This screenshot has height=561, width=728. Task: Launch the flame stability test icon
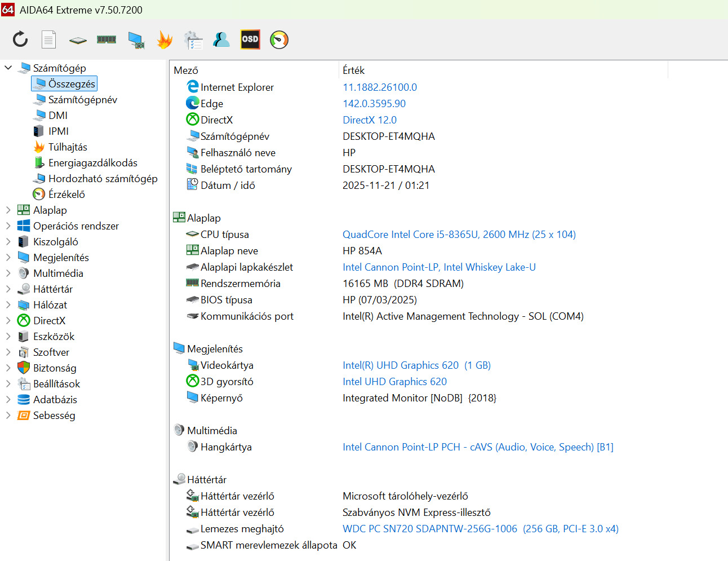[165, 39]
